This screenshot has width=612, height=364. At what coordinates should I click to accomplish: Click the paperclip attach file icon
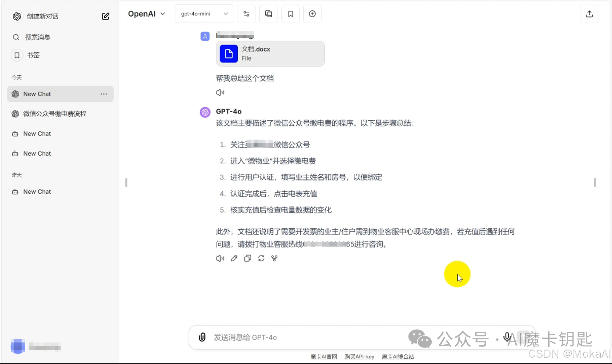pos(202,337)
